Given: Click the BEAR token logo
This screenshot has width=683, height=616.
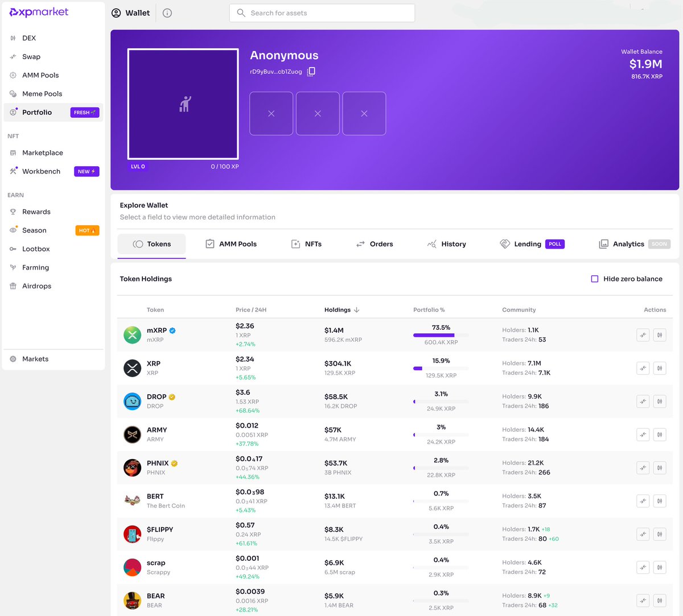Looking at the screenshot, I should coord(133,601).
